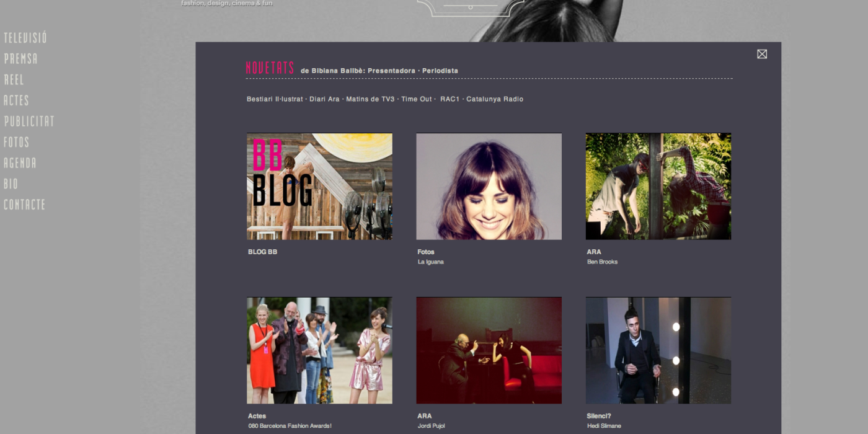Open the Diari Ara link
This screenshot has width=868, height=434.
pos(324,99)
